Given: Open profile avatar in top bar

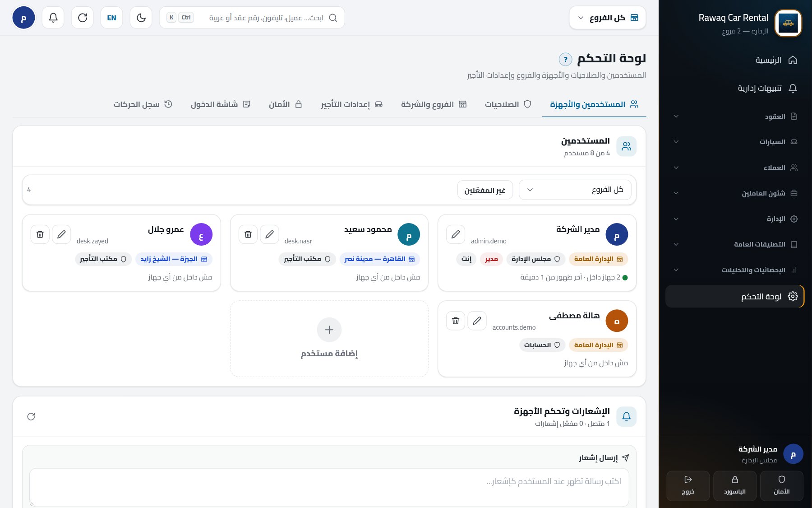Looking at the screenshot, I should tap(23, 18).
